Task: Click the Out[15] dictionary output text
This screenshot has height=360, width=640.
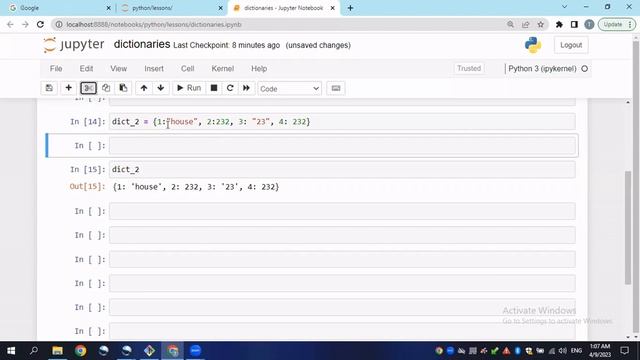Action: [196, 187]
